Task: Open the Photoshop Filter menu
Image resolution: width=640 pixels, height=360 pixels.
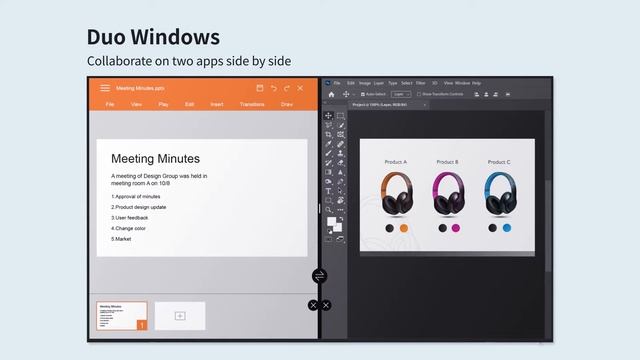Action: 420,83
